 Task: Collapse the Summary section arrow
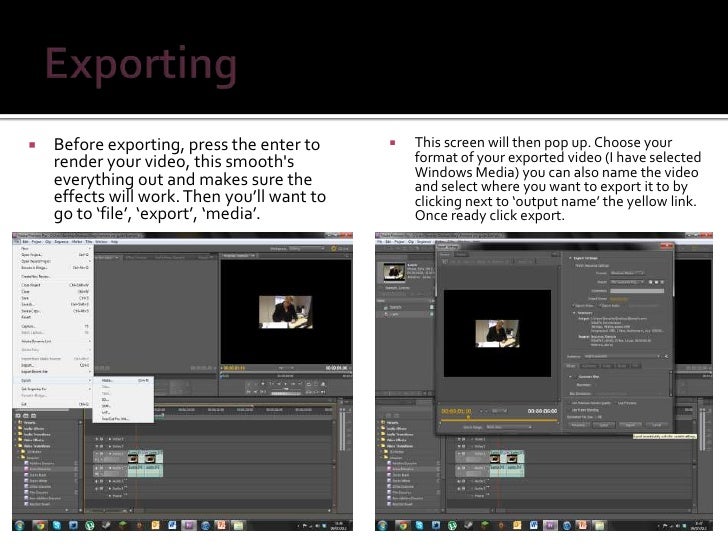pos(574,313)
